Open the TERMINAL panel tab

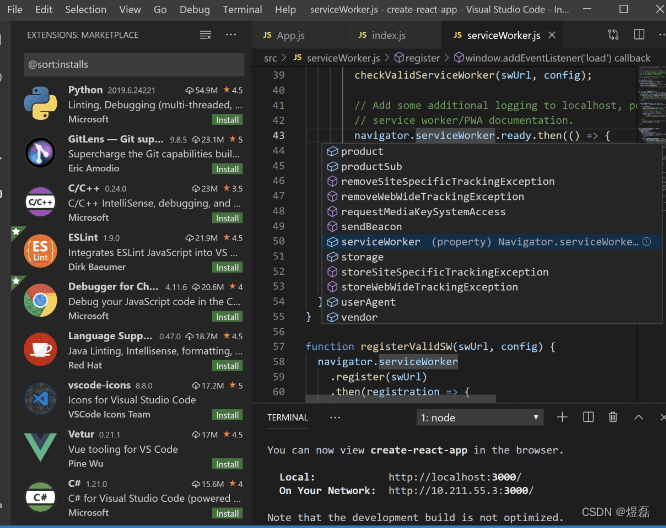click(x=288, y=418)
